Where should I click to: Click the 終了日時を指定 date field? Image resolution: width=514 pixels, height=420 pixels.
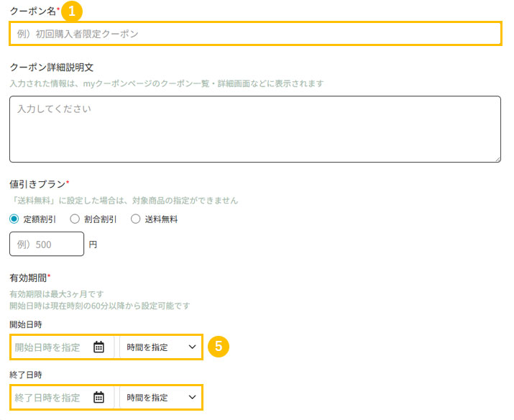pyautogui.click(x=49, y=398)
